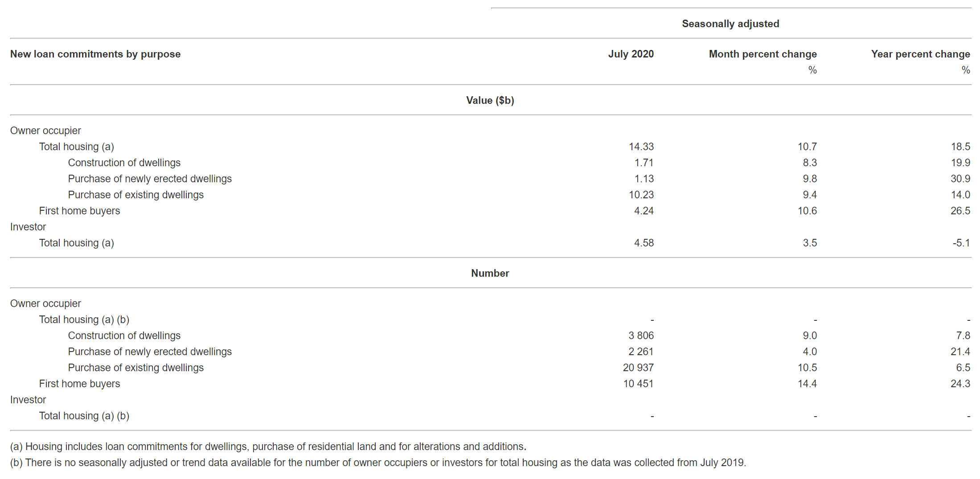
Task: Click the "July 2020" column header
Action: coord(631,54)
